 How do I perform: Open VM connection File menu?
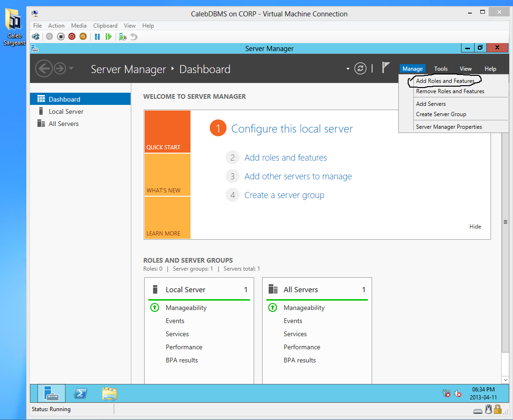pyautogui.click(x=37, y=26)
